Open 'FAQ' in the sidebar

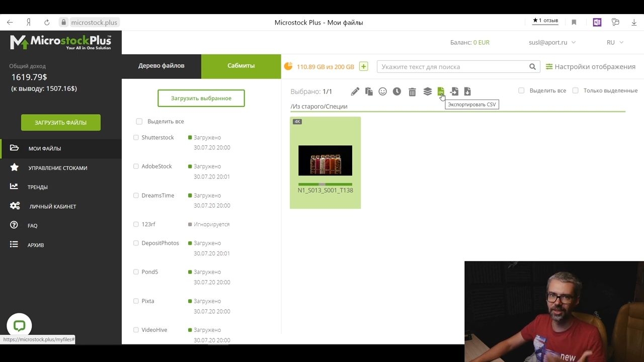pos(61,226)
